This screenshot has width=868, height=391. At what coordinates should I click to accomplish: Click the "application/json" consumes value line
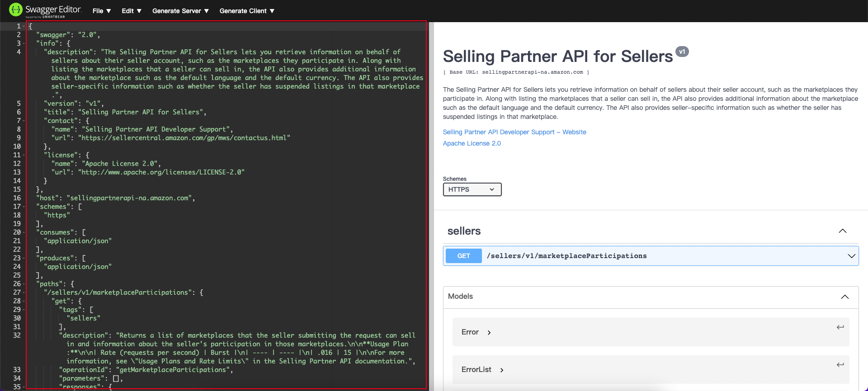coord(78,241)
